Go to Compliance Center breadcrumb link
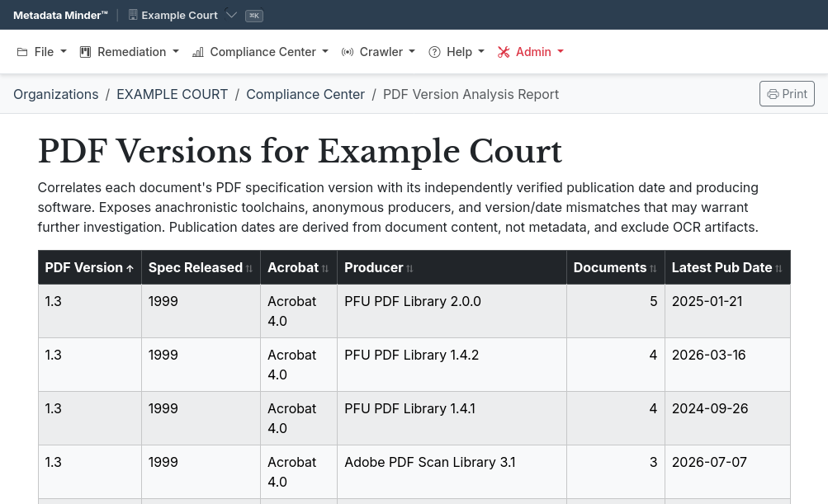Viewport: 828px width, 504px height. point(305,95)
